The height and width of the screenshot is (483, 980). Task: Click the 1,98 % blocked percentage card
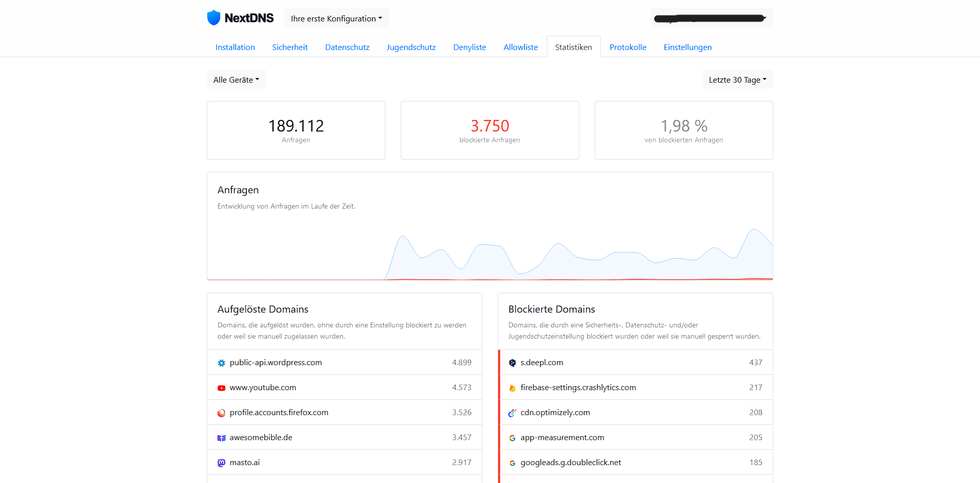[x=684, y=130]
